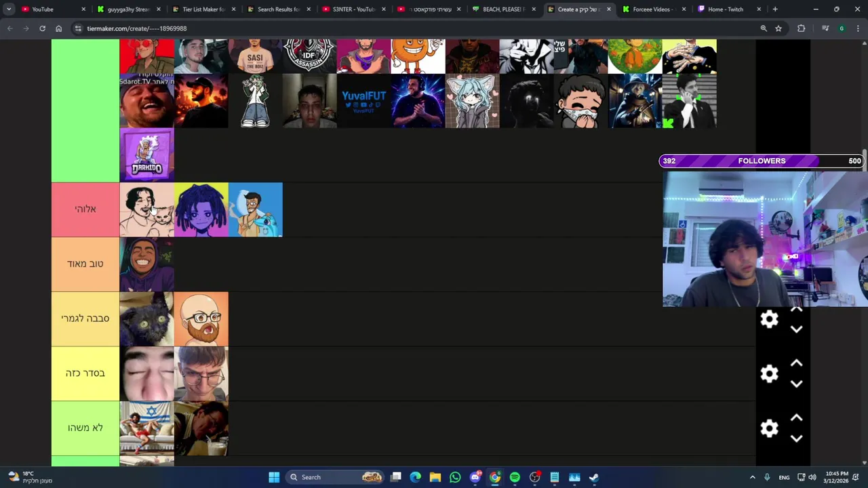Click the followers goal progress bar
The width and height of the screenshot is (868, 488).
point(762,161)
